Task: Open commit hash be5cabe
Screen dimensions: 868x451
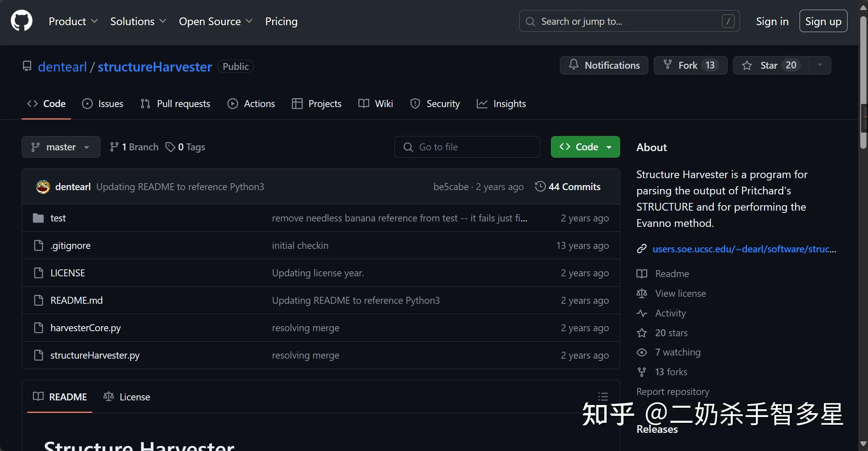Action: pos(451,187)
